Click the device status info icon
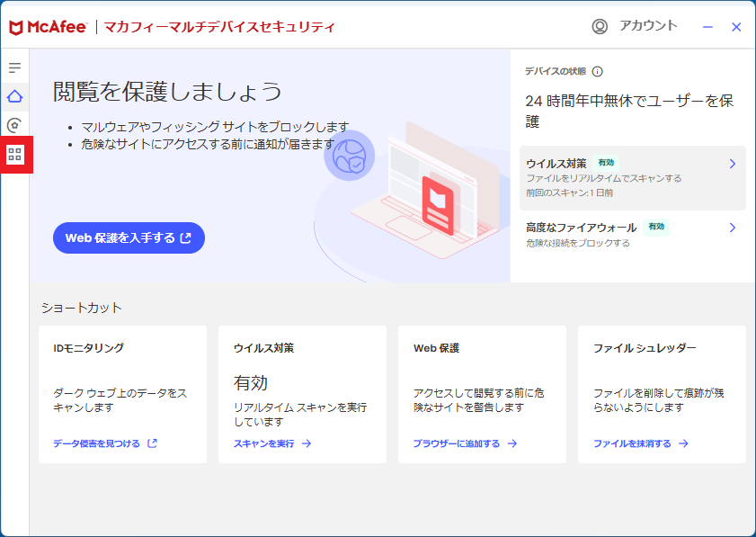Image resolution: width=756 pixels, height=537 pixels. pos(598,72)
